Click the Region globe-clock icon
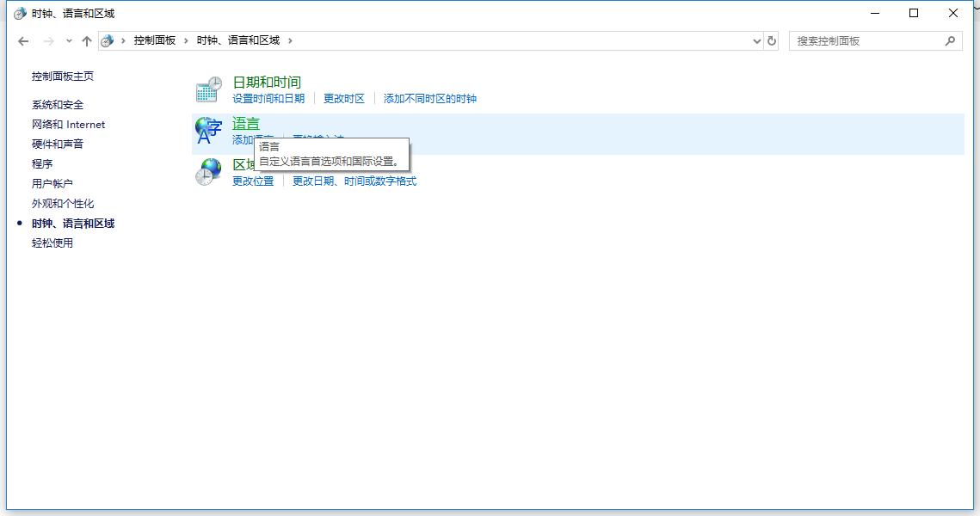Image resolution: width=980 pixels, height=516 pixels. pyautogui.click(x=207, y=172)
